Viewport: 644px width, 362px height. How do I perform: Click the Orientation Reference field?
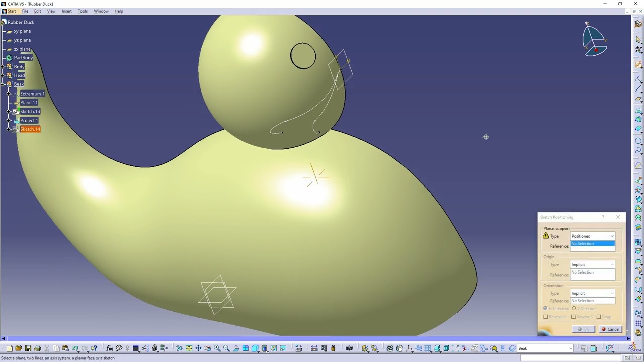pyautogui.click(x=593, y=301)
